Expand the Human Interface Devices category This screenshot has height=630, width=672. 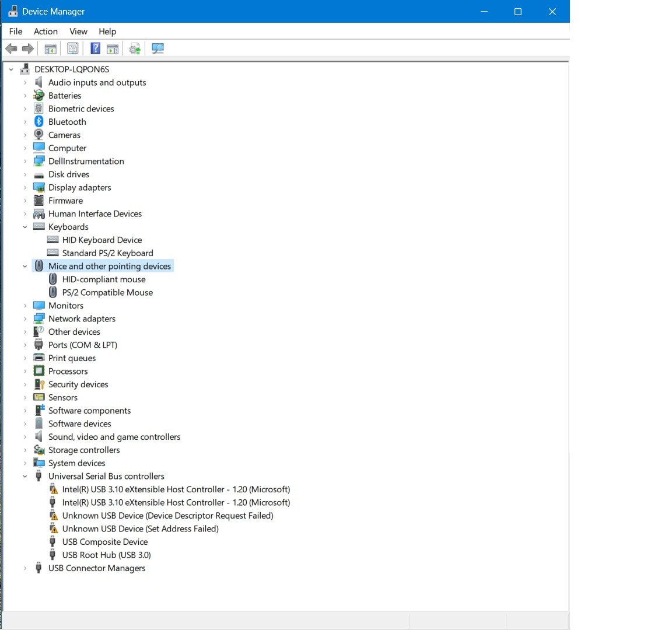click(x=25, y=214)
